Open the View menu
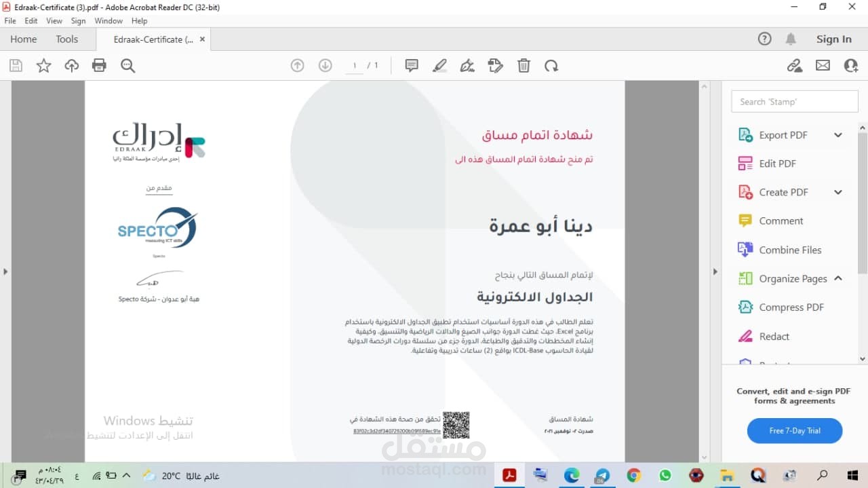 (x=54, y=21)
